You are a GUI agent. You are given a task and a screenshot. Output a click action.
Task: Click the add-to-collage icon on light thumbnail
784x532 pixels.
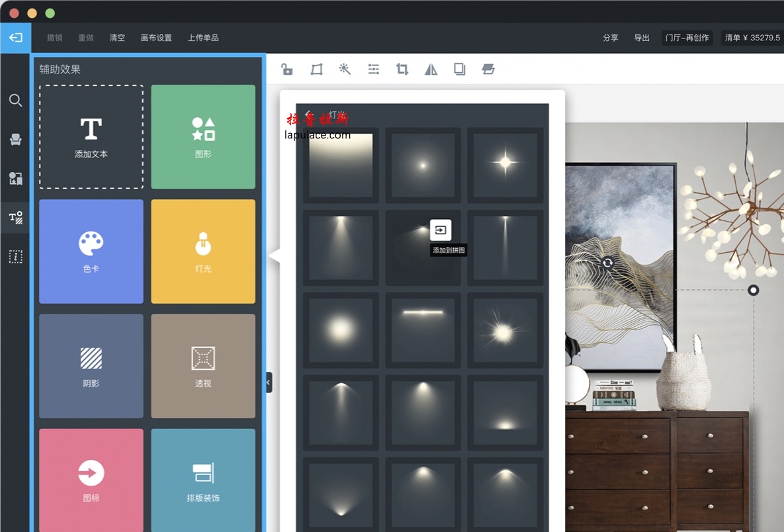[441, 230]
